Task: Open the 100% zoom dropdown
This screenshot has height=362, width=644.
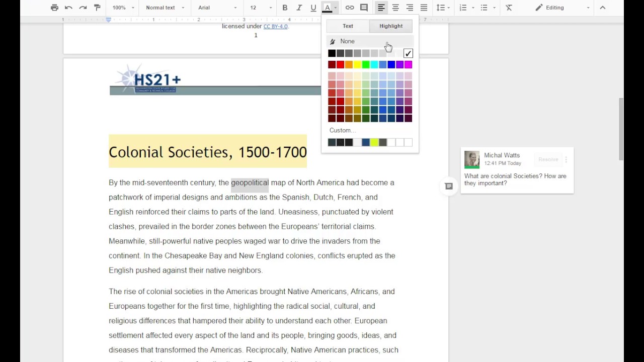Action: 123,8
